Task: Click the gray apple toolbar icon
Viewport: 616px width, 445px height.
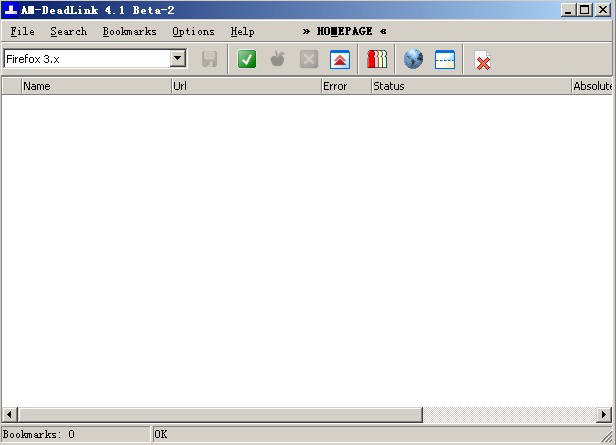Action: (278, 59)
